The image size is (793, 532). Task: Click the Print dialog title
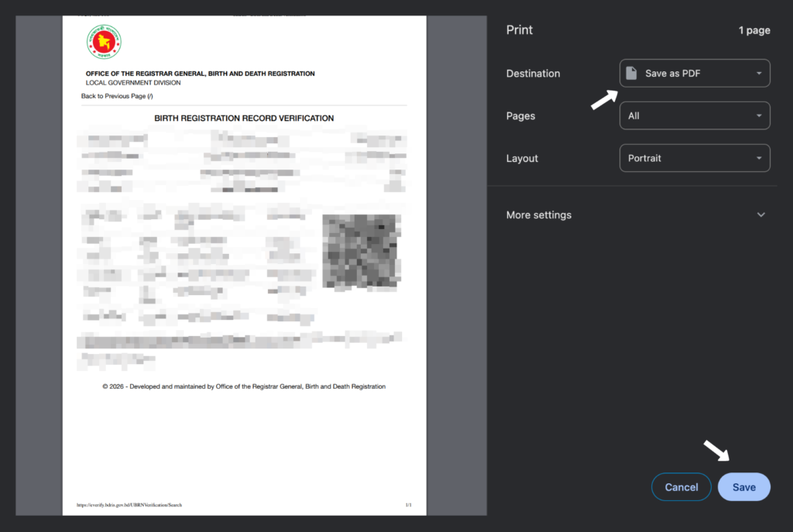click(520, 30)
